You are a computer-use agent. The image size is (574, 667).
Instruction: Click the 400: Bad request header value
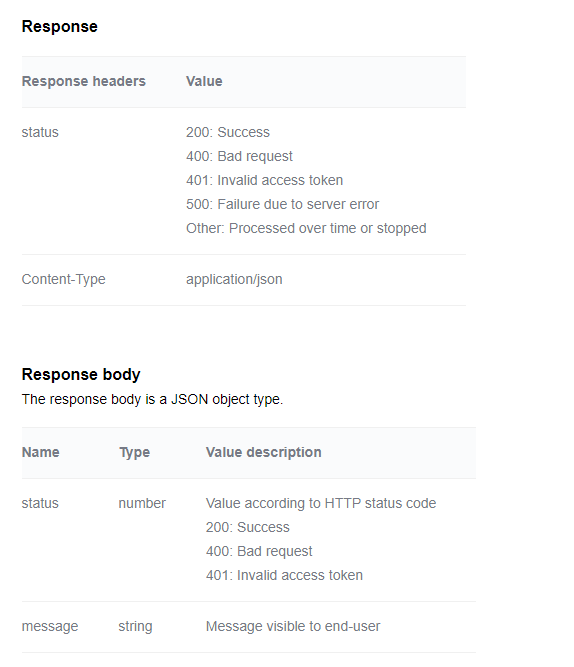pos(239,156)
